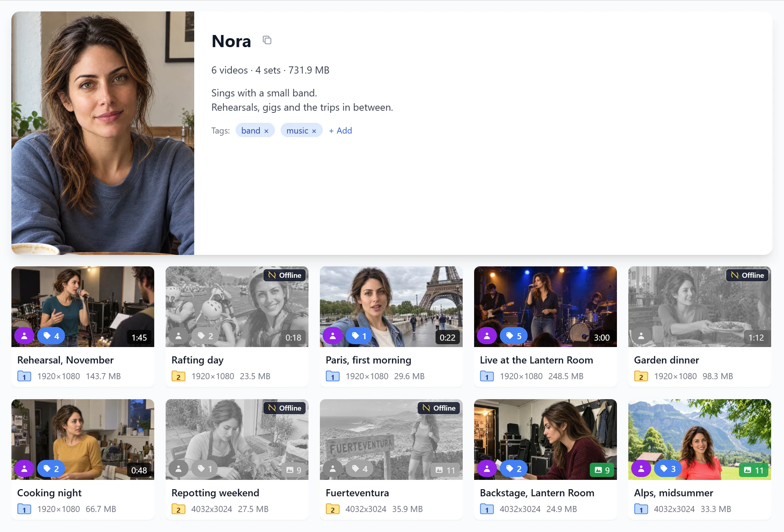The width and height of the screenshot is (784, 532).
Task: Click image count badge on Repotting weekend
Action: [x=294, y=470]
